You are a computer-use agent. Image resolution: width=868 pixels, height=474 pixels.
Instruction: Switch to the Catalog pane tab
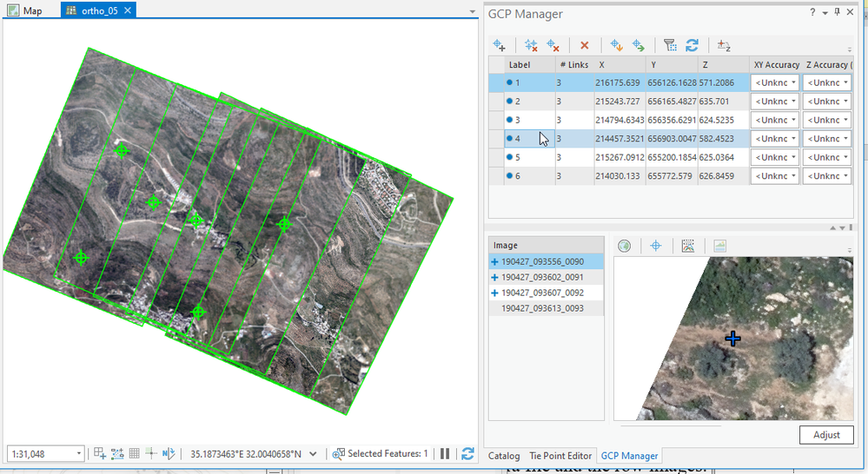[504, 456]
